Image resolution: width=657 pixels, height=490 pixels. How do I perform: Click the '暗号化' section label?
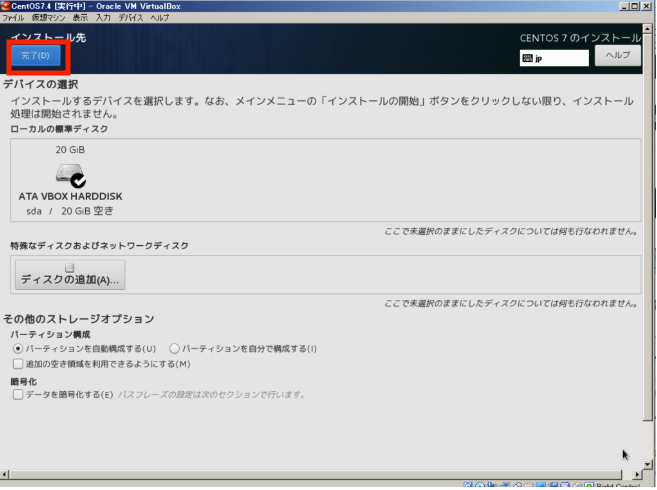click(x=23, y=381)
